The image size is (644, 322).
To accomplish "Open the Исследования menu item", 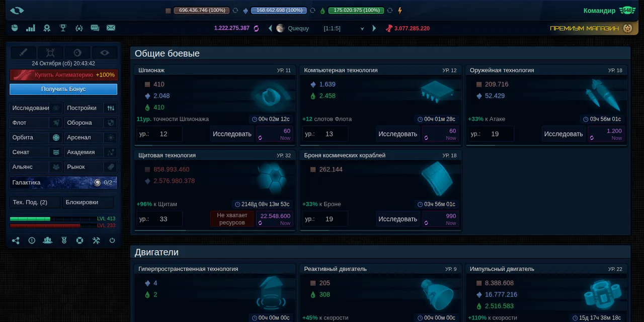I will click(36, 108).
